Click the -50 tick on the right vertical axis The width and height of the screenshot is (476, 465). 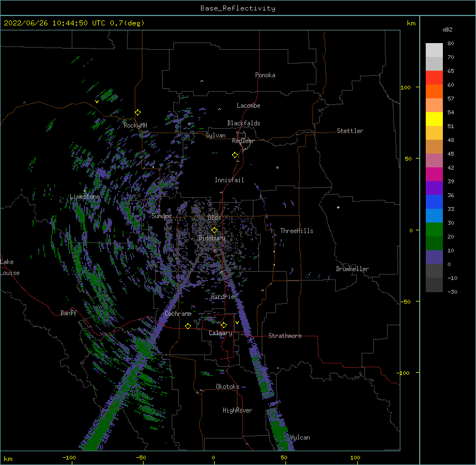click(405, 302)
